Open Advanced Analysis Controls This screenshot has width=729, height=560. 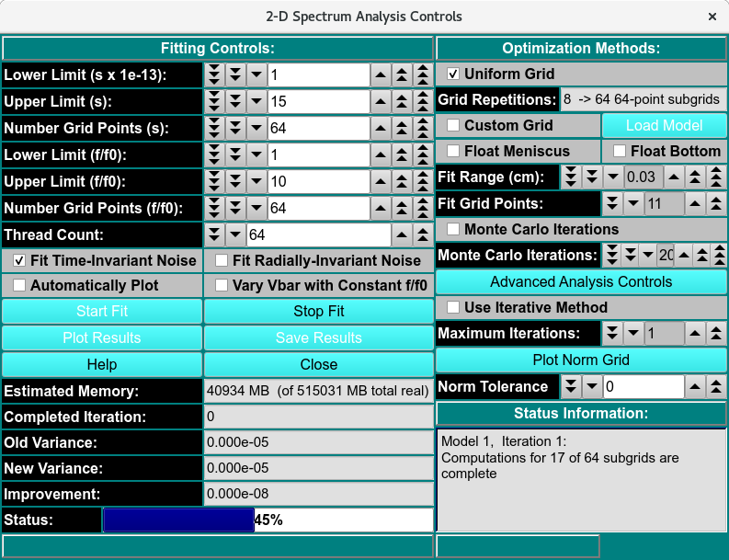581,282
